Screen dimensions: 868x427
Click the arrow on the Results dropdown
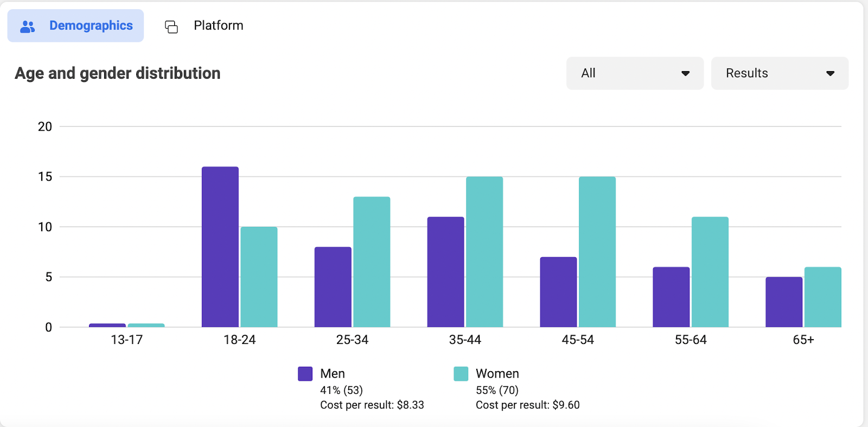click(830, 73)
